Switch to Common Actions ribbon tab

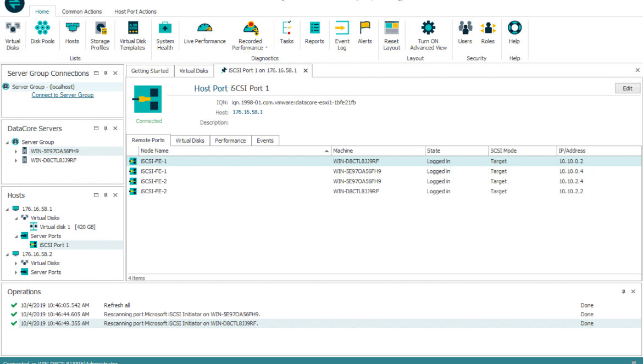pos(81,12)
